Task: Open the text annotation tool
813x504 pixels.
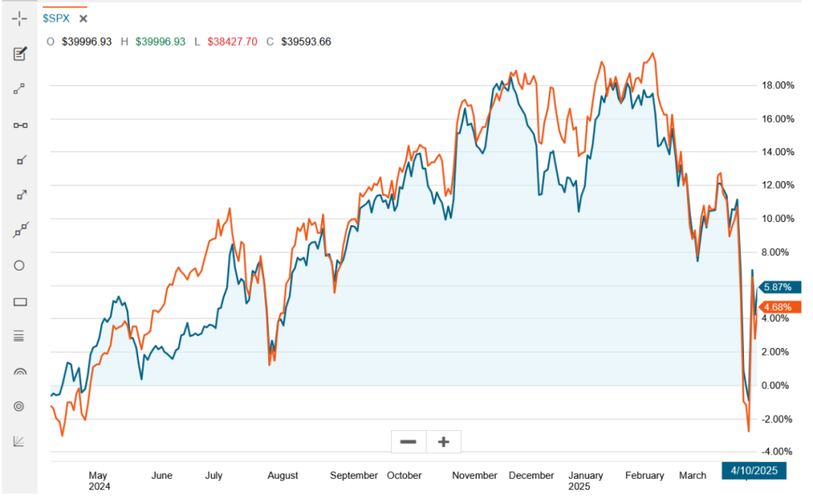Action: [20, 54]
